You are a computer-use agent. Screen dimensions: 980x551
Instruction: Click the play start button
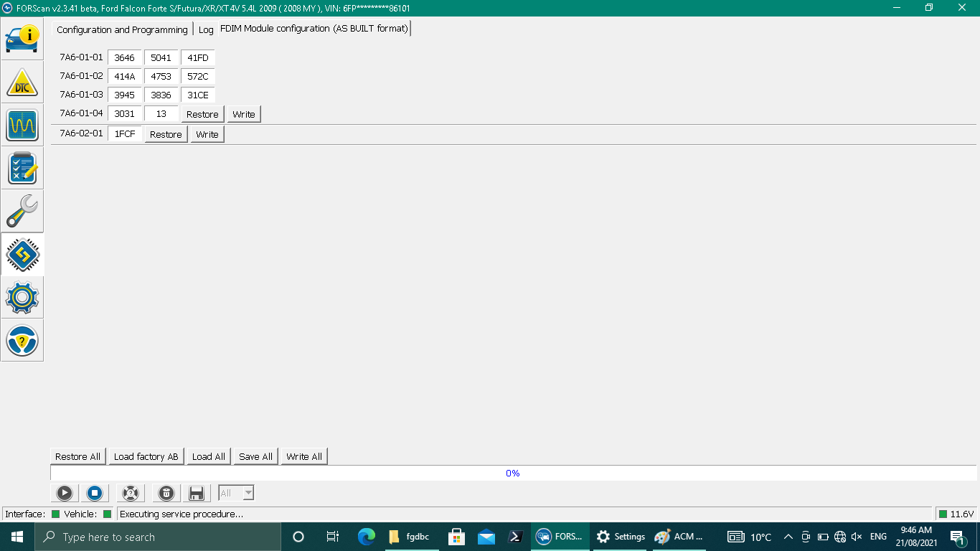pyautogui.click(x=65, y=493)
